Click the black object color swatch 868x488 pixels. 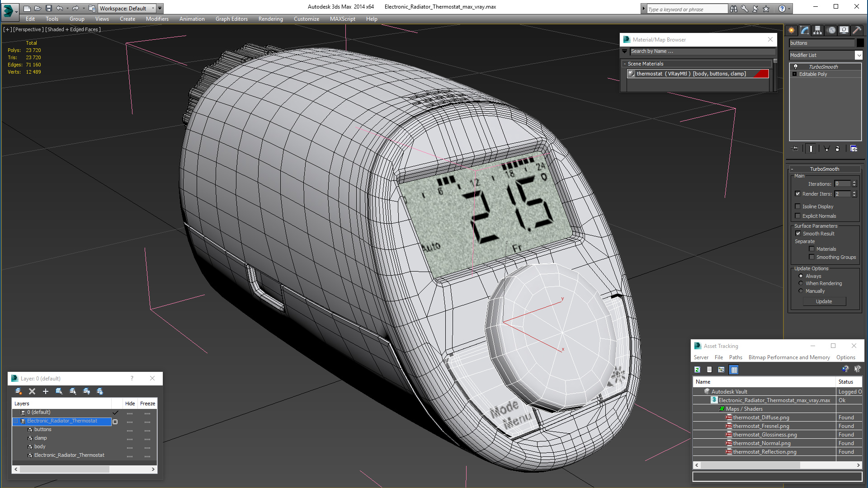click(x=860, y=43)
